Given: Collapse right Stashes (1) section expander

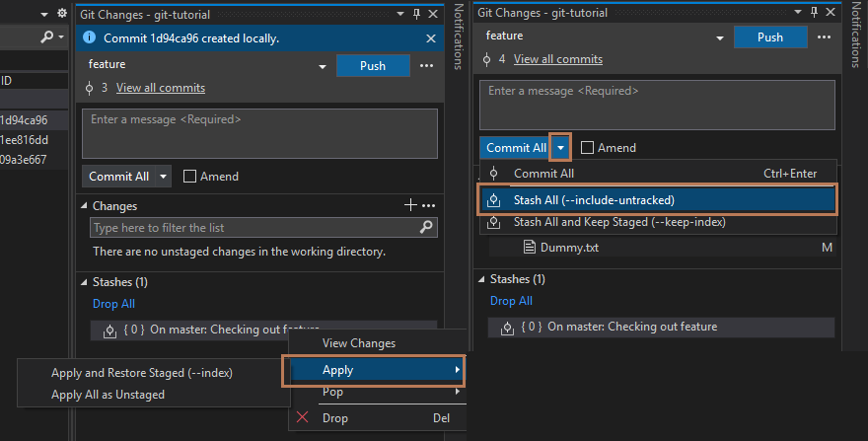Looking at the screenshot, I should (x=481, y=279).
